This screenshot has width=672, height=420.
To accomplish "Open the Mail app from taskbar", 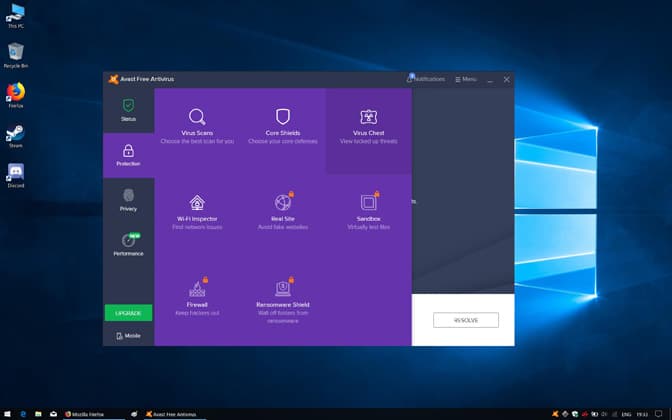I will 54,414.
